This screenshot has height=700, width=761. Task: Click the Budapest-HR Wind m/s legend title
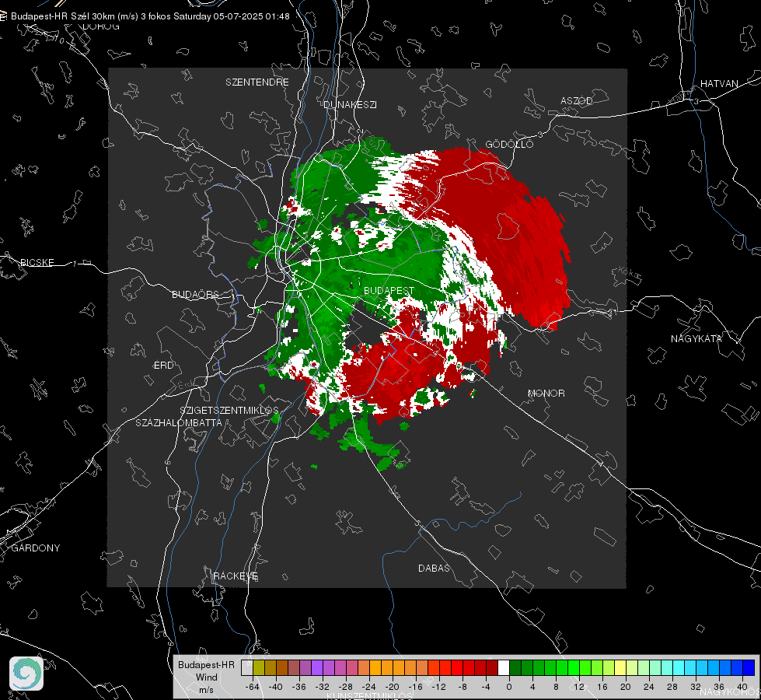tap(206, 677)
